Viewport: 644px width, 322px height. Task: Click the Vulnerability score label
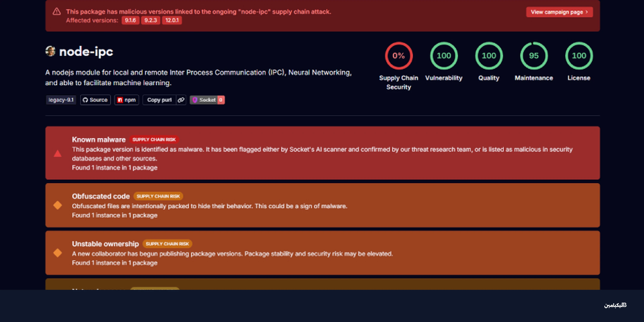click(x=444, y=78)
